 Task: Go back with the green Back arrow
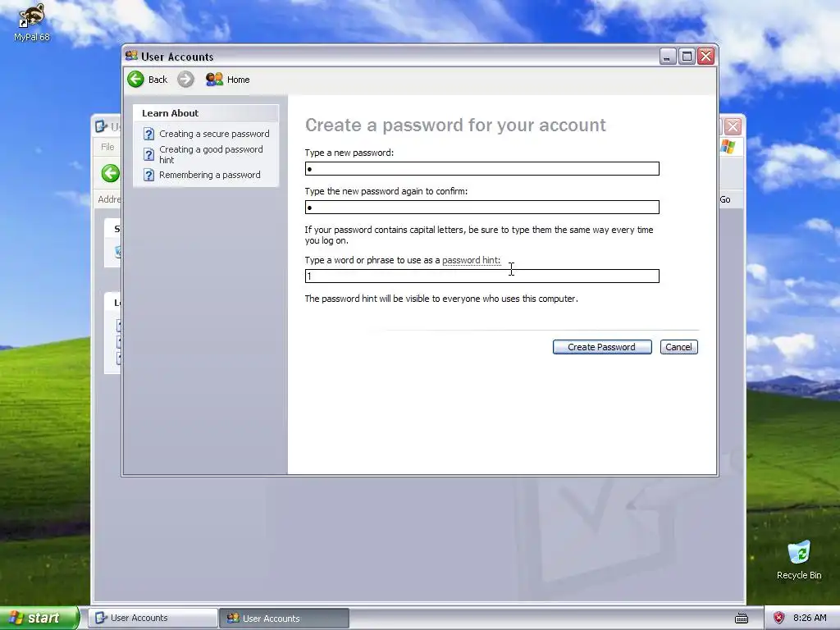click(135, 80)
